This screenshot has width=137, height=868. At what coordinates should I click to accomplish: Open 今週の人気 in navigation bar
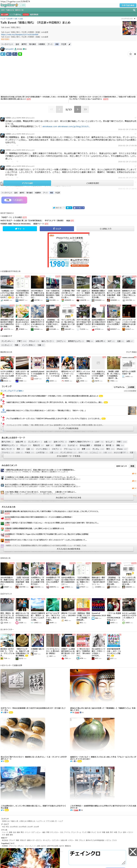[9, 10]
